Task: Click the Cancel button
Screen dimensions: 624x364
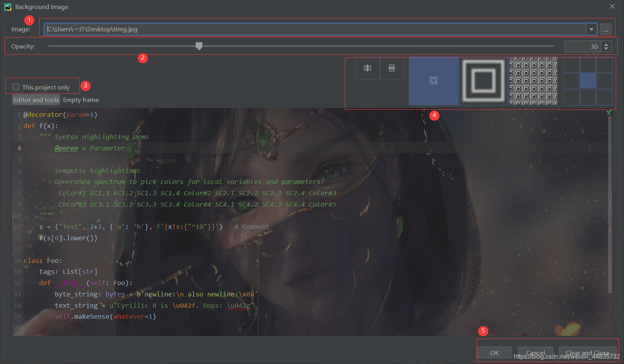Action: (x=535, y=353)
